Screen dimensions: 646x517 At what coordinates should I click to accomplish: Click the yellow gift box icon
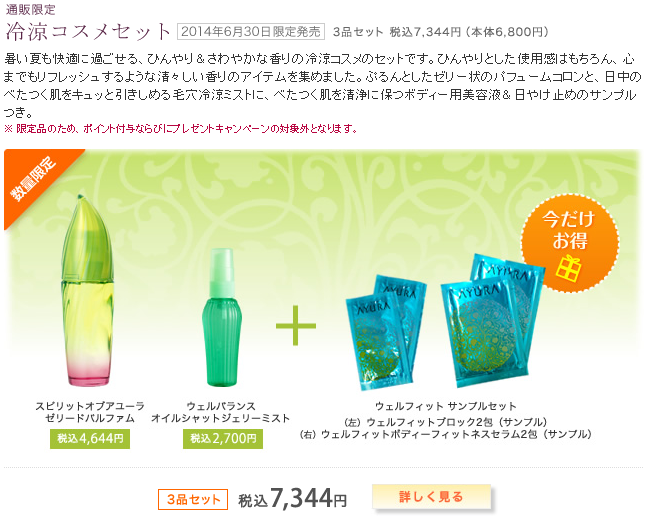569,268
